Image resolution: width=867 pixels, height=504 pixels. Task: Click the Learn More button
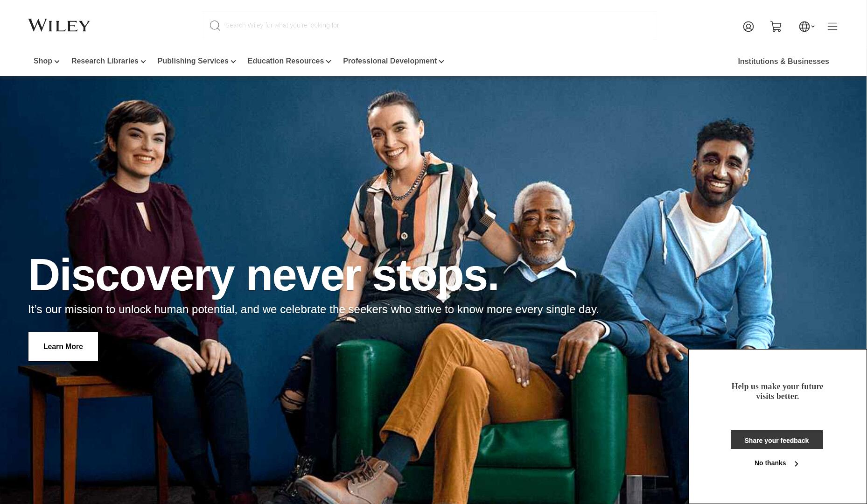point(63,347)
